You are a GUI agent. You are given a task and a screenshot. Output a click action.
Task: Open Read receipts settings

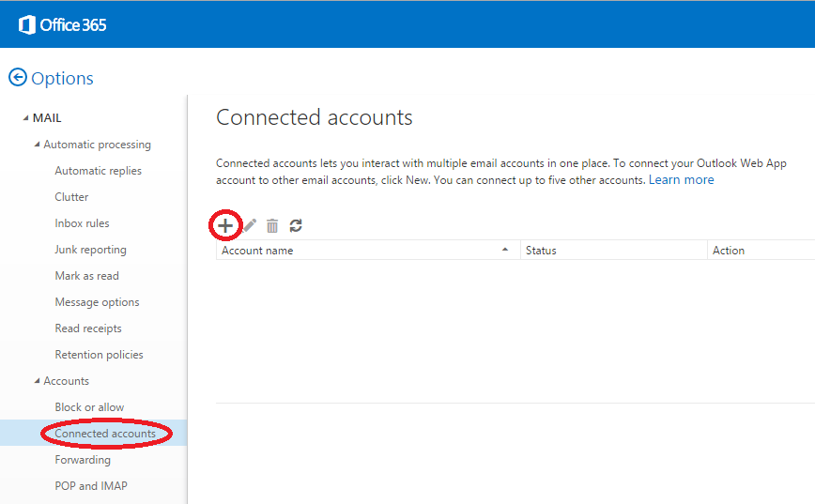coord(88,328)
